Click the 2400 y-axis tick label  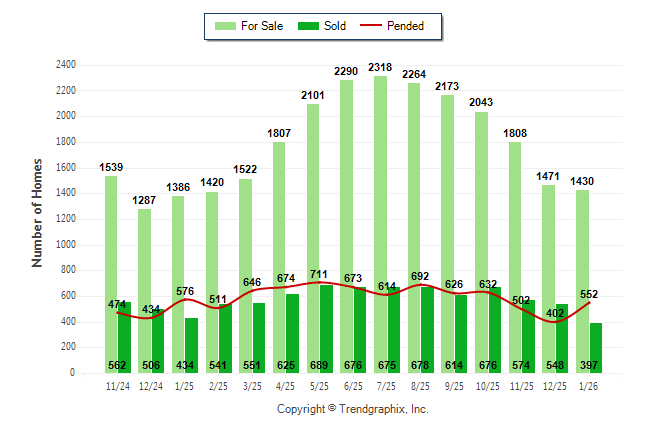tap(65, 65)
